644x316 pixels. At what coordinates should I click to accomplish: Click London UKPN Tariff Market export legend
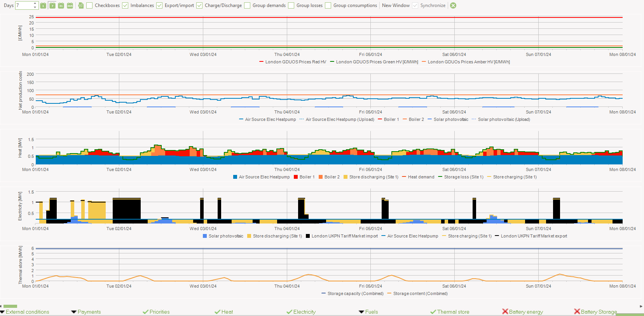(x=531, y=236)
